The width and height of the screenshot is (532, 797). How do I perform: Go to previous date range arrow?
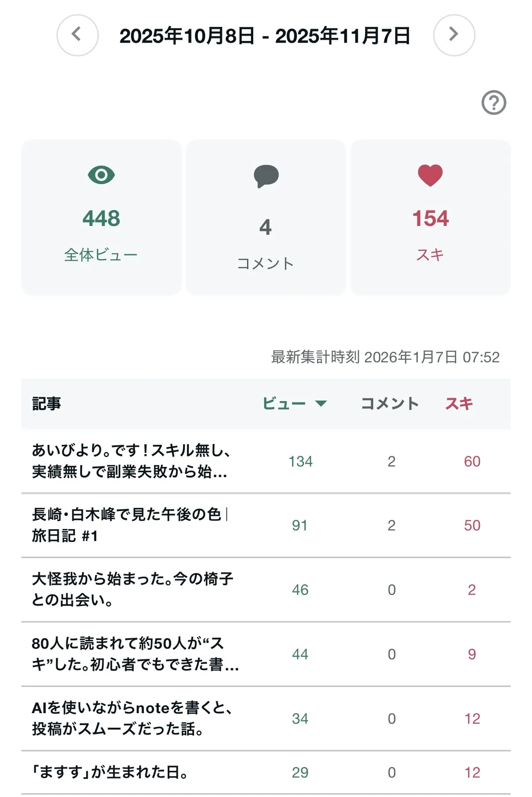[78, 35]
